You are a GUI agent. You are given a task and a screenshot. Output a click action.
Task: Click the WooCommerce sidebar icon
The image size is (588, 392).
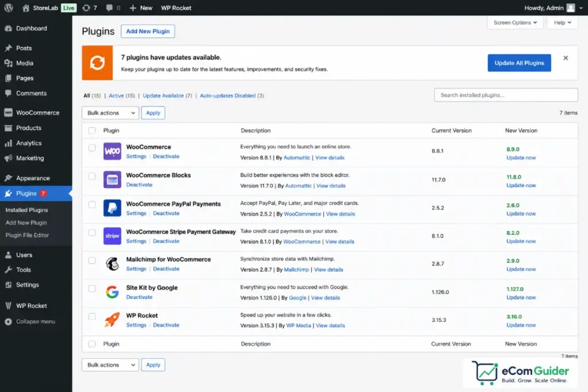(x=8, y=112)
